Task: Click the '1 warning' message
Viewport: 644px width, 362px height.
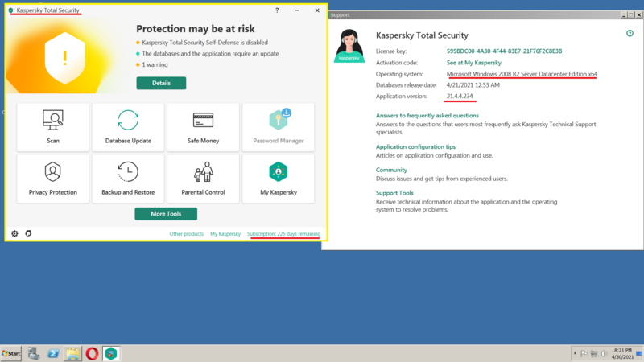Action: pos(155,65)
